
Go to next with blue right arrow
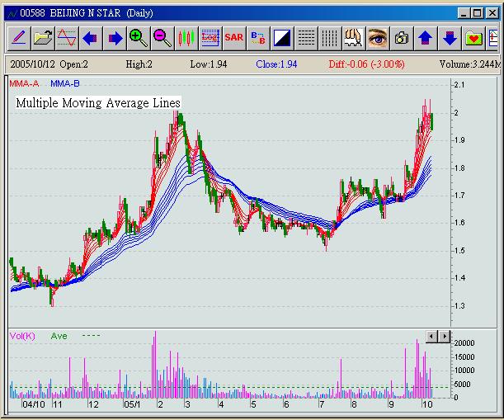pos(114,38)
